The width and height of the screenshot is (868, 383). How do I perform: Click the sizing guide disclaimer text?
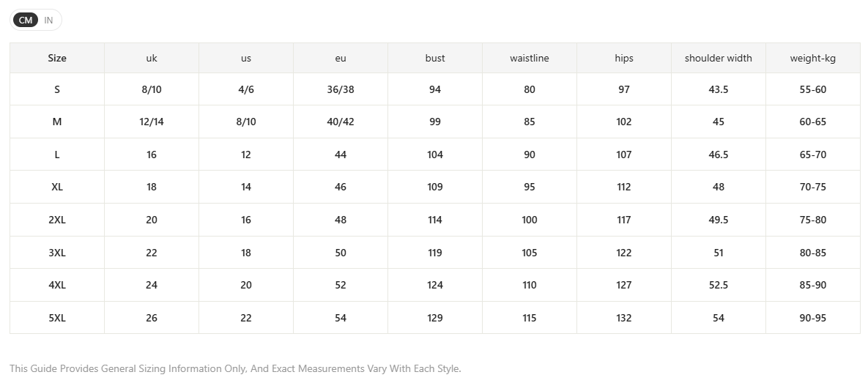(x=235, y=368)
